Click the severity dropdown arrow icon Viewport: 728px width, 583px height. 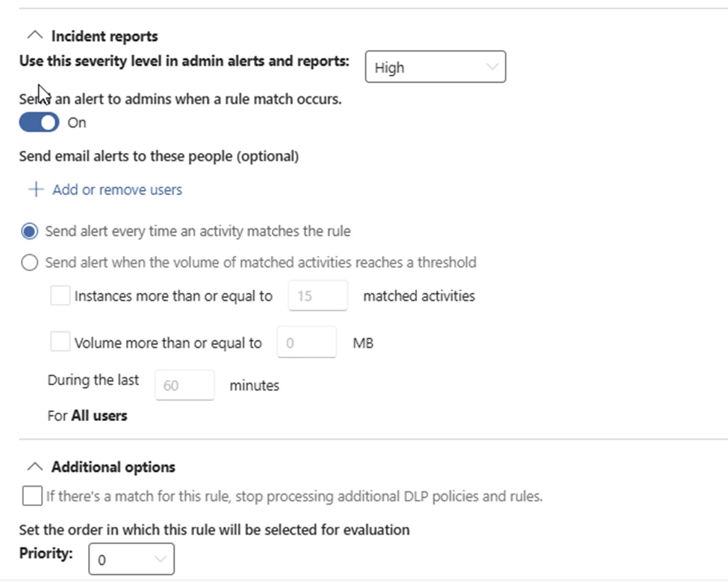click(491, 66)
